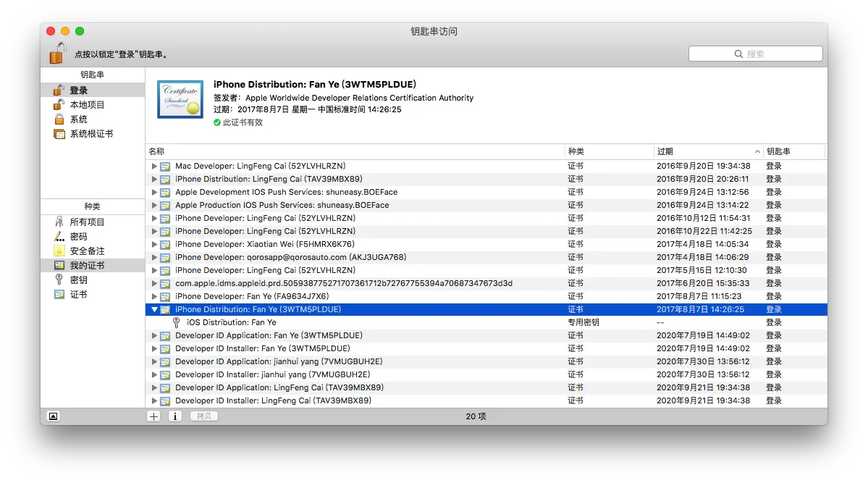Expand Developer ID Application: Fan Ye row
This screenshot has width=868, height=483.
tap(154, 336)
